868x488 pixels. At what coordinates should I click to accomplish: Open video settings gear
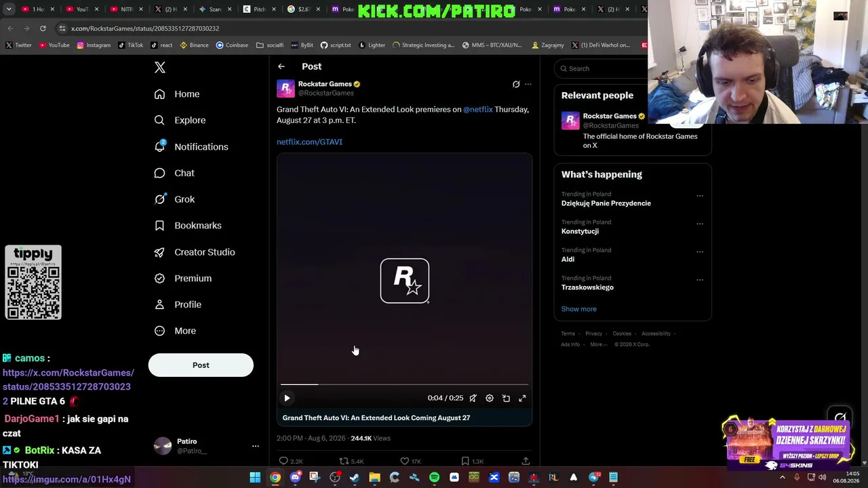[490, 399]
